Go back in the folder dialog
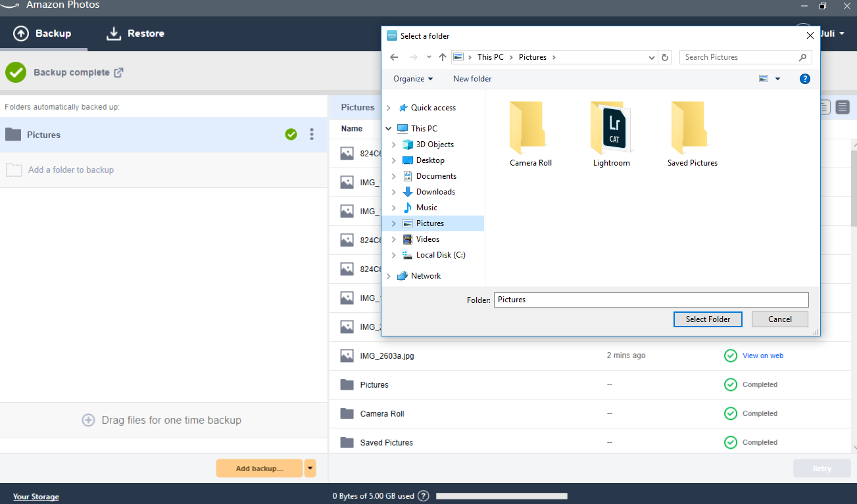857x504 pixels. pos(394,57)
